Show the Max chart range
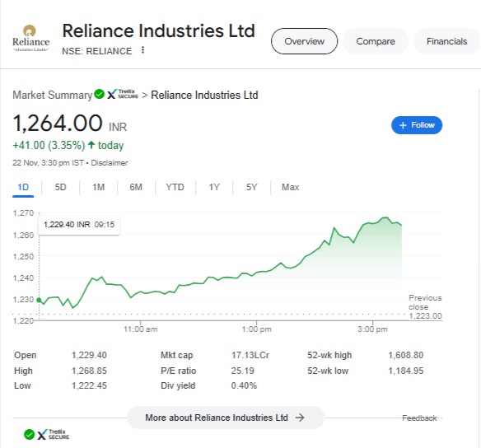Image resolution: width=481 pixels, height=448 pixels. [290, 187]
